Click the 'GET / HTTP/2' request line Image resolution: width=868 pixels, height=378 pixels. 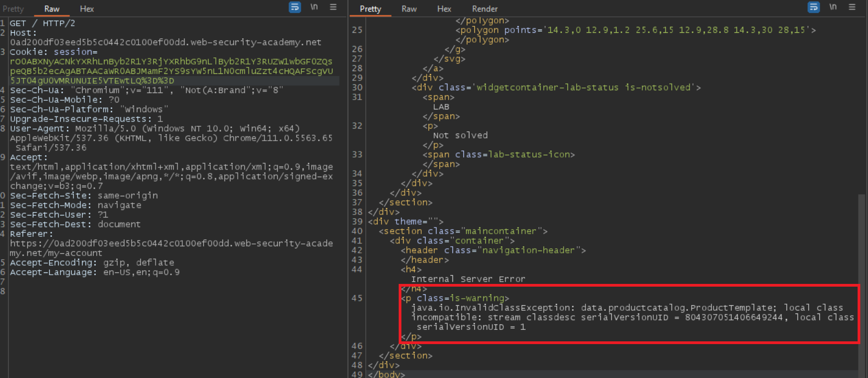42,24
